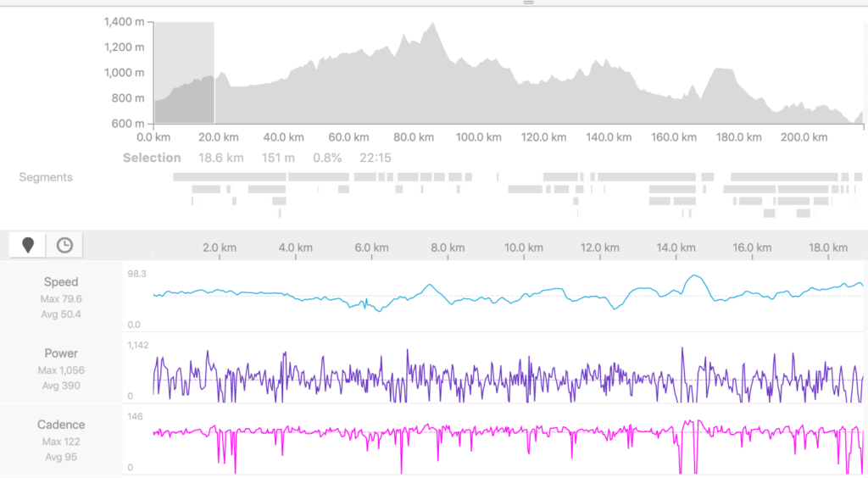Select the Cadence chart label

[x=61, y=425]
